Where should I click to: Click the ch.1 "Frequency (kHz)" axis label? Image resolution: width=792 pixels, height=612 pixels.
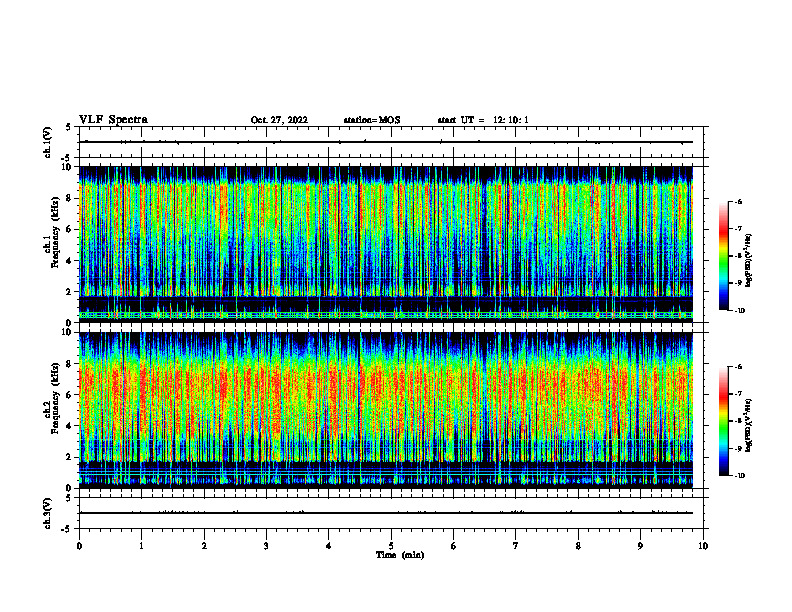pos(55,230)
